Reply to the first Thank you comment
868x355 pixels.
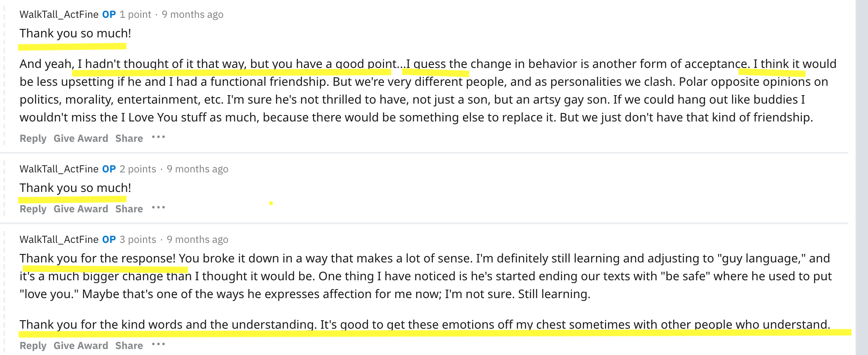tap(33, 138)
